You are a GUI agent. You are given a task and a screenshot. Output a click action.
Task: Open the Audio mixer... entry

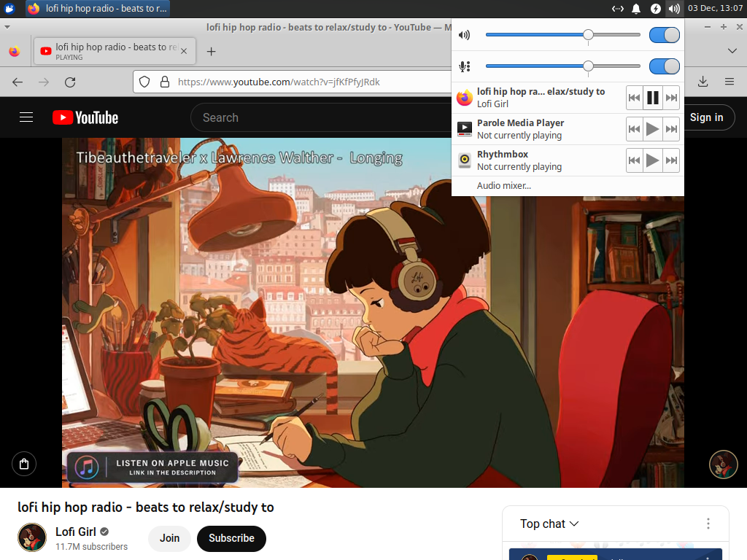503,185
